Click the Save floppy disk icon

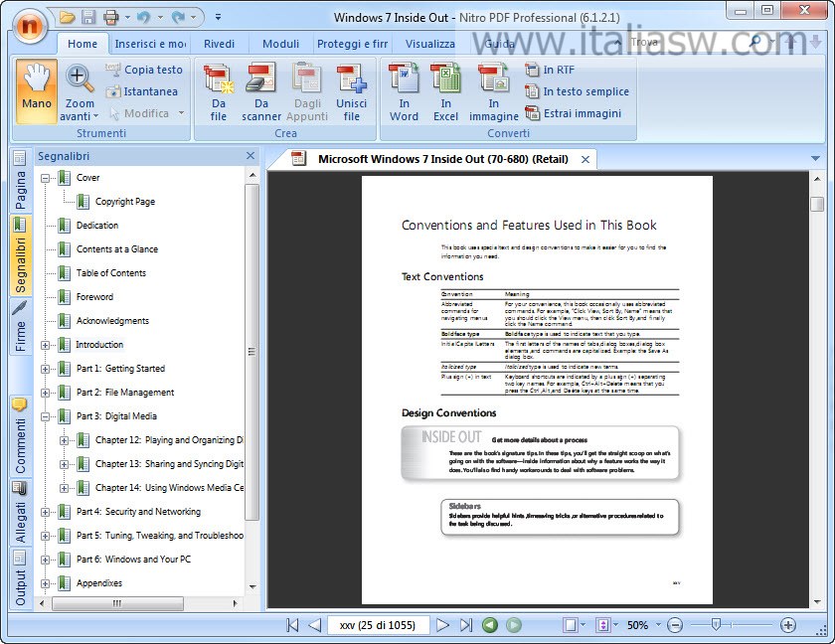87,18
